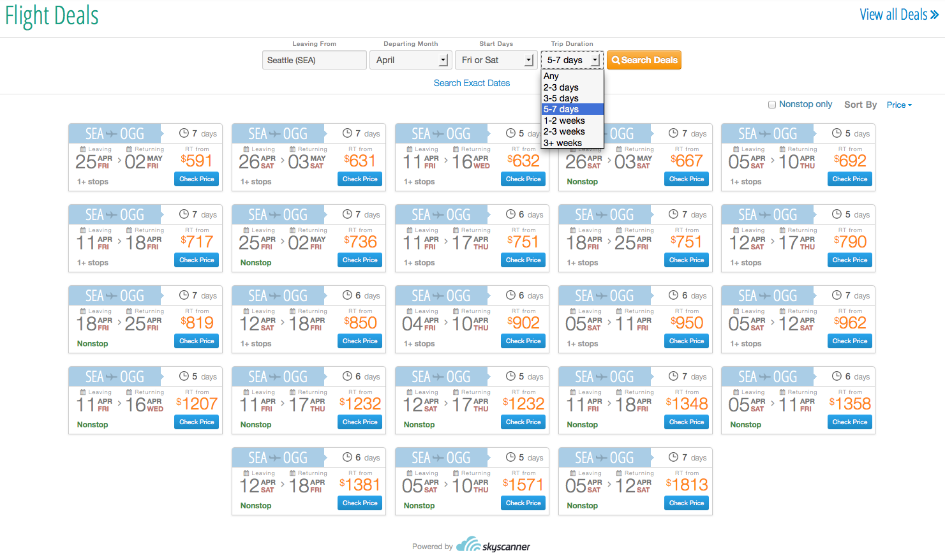This screenshot has width=945, height=560.
Task: Open the Departing Month dropdown showing April
Action: (411, 60)
